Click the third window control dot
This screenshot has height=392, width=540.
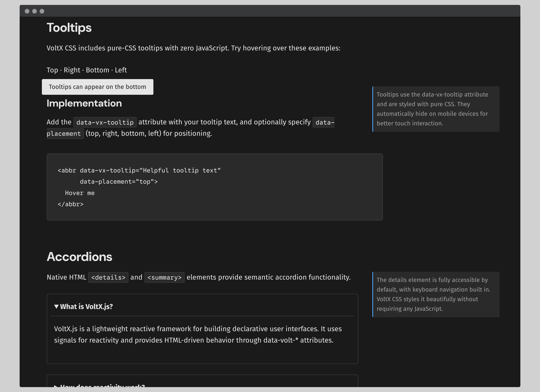(x=42, y=11)
